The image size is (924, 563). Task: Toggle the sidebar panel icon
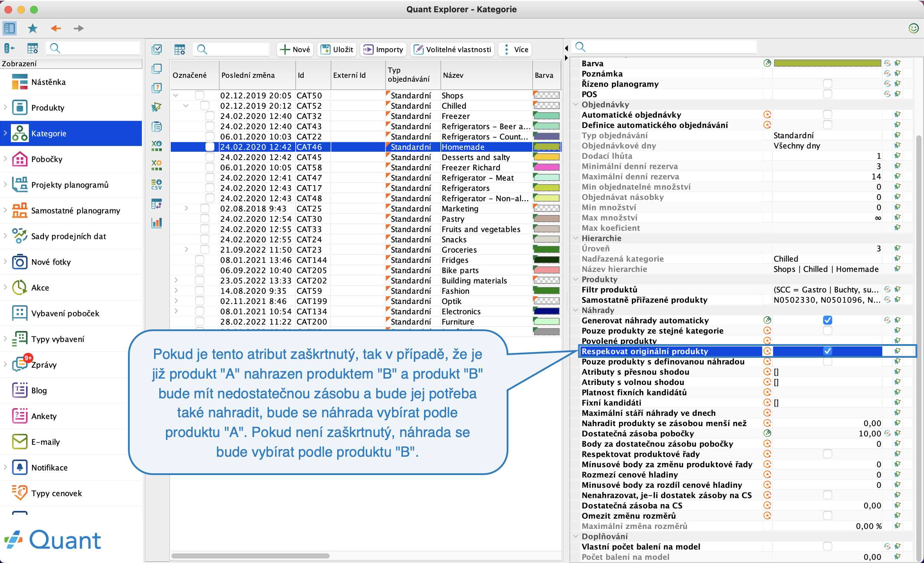point(9,28)
